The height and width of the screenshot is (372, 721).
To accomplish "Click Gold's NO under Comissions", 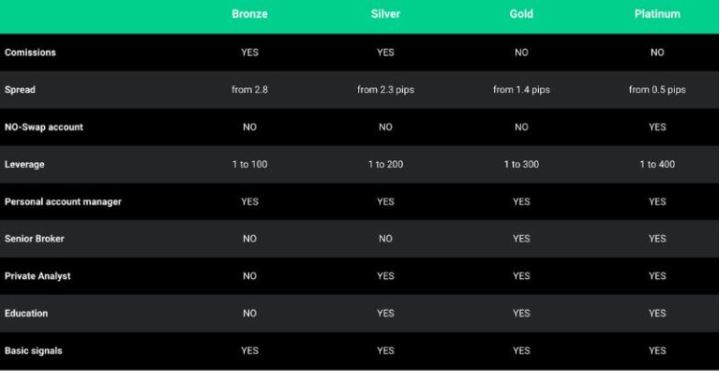I will pyautogui.click(x=521, y=52).
